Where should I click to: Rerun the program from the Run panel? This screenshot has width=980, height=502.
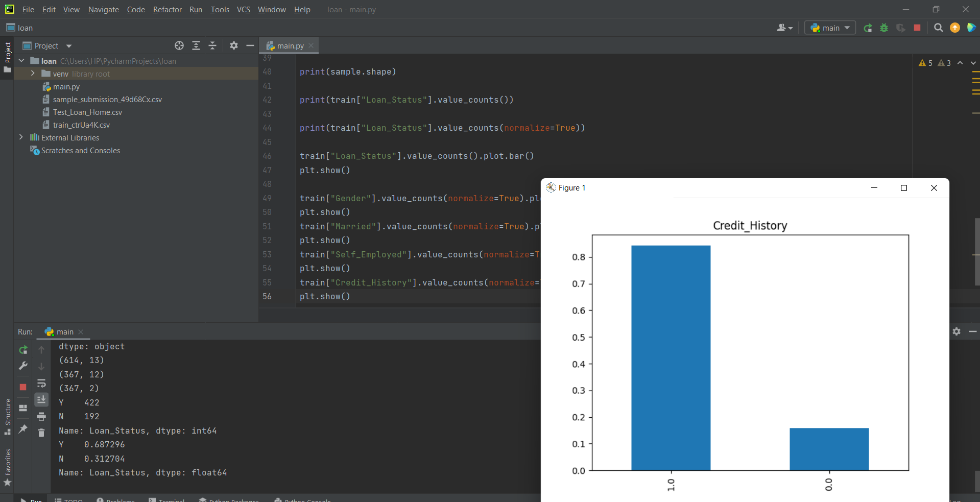click(23, 350)
